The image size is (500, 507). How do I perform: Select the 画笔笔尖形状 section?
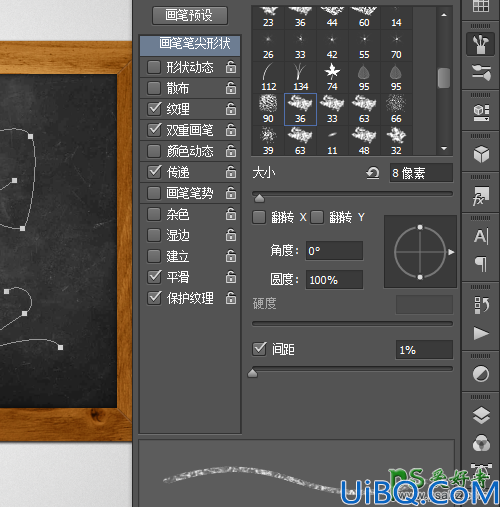coord(190,45)
